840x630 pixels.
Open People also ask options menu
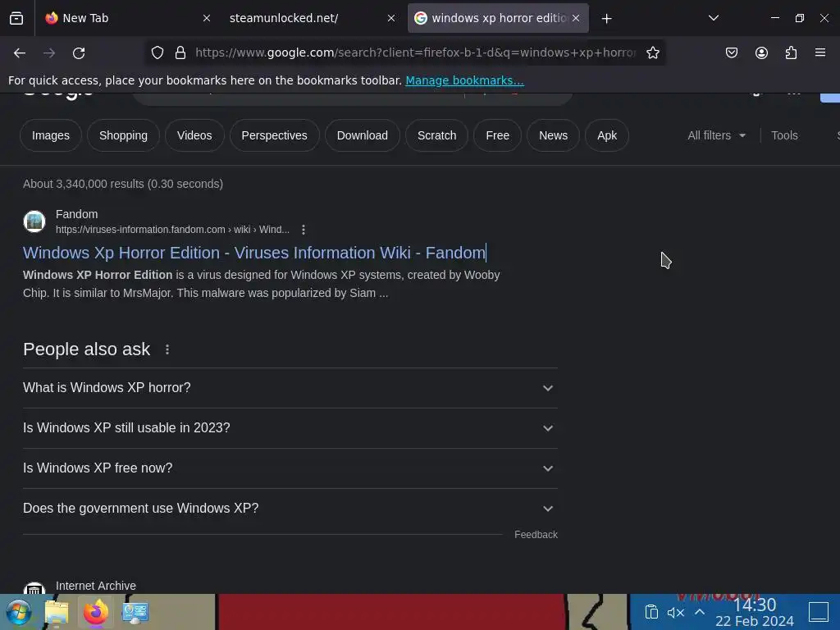(167, 349)
